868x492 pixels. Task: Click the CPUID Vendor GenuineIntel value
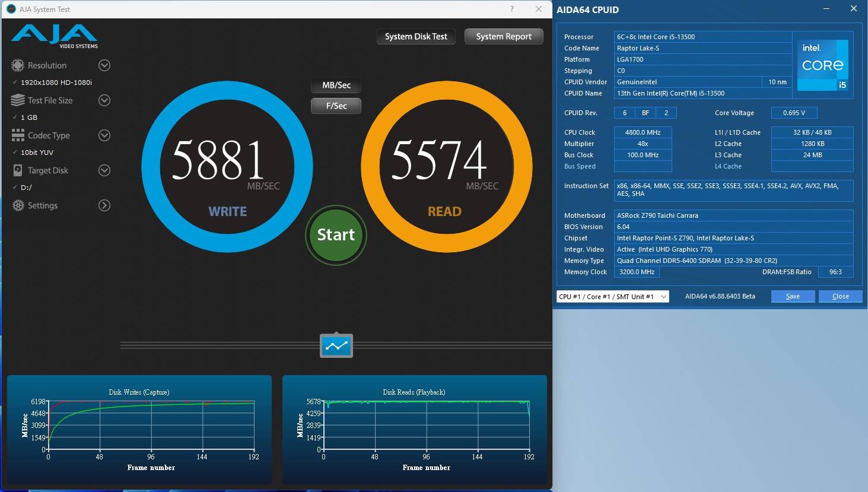[688, 82]
